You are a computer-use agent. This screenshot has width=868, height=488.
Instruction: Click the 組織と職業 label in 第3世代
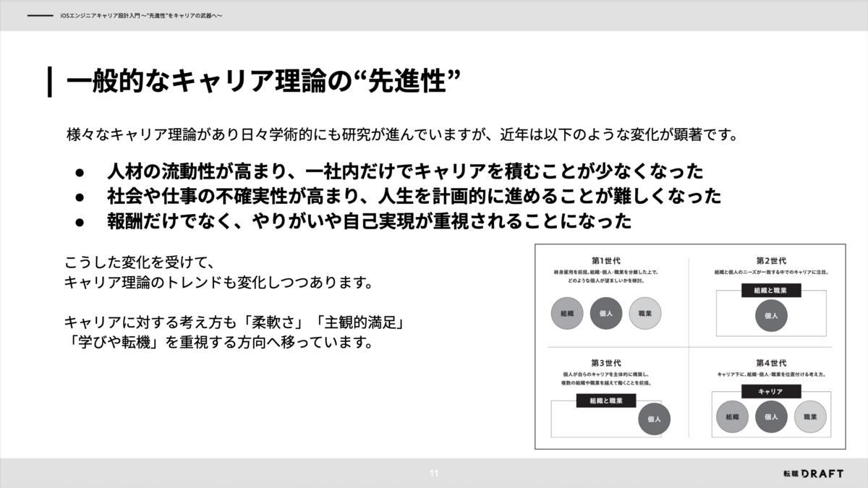(x=605, y=401)
